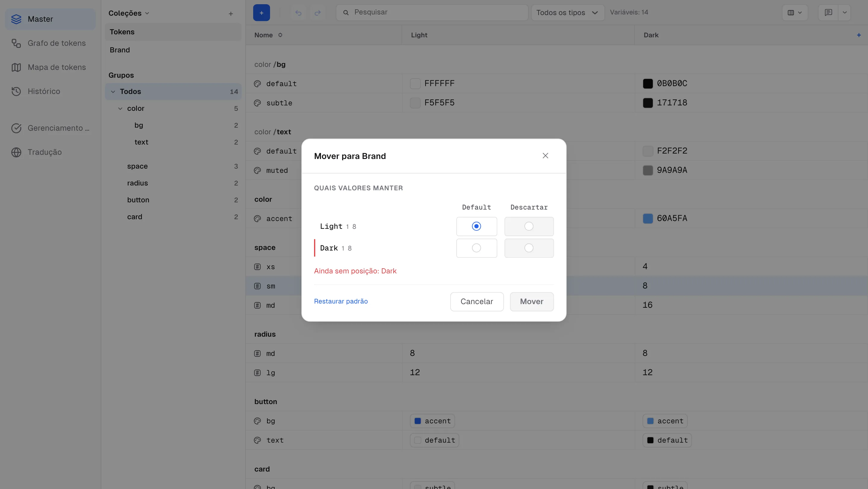Open Gerenciamento checkmark icon
The image size is (868, 489).
(x=16, y=128)
